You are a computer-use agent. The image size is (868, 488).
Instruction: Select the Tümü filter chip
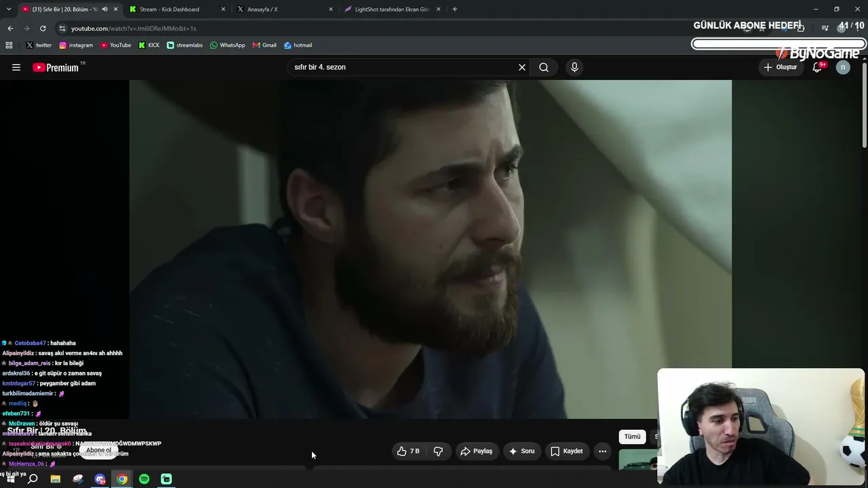[632, 436]
